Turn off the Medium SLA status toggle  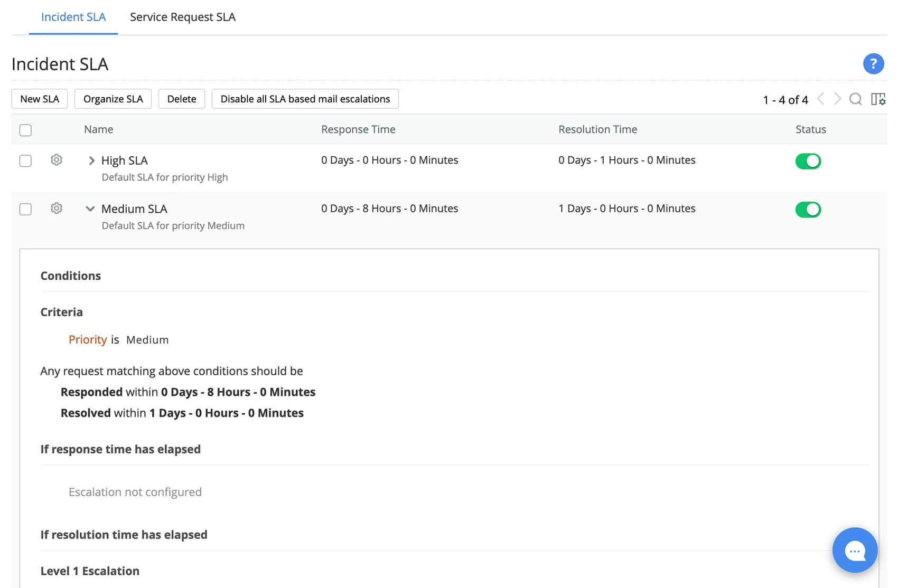(808, 210)
